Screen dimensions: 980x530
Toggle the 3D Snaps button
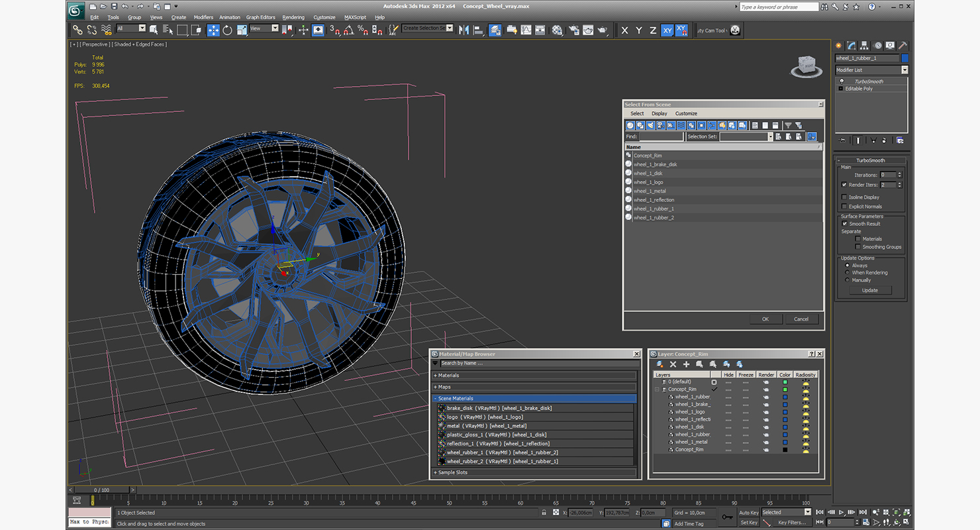point(334,30)
